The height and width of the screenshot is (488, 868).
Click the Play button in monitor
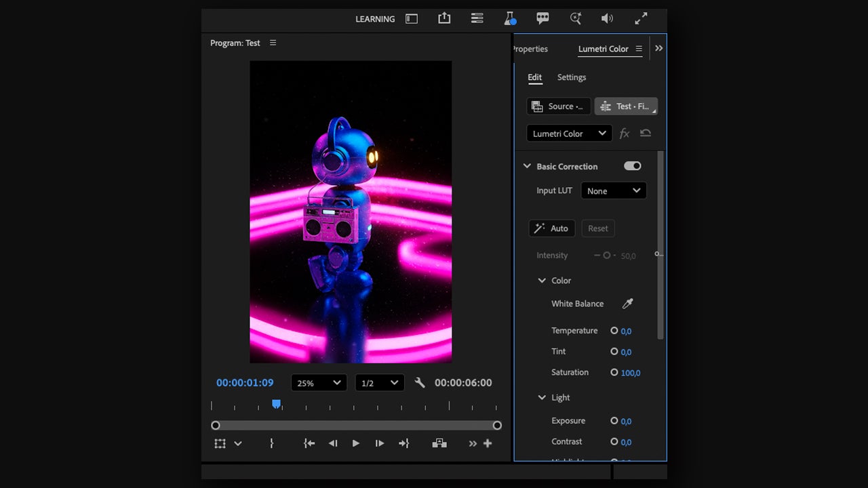click(356, 443)
